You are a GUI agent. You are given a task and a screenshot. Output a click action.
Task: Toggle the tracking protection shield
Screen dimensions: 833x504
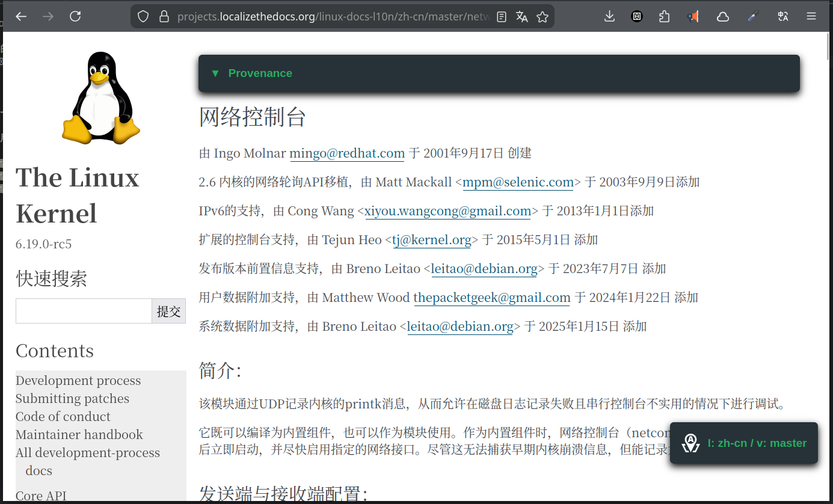click(x=143, y=16)
